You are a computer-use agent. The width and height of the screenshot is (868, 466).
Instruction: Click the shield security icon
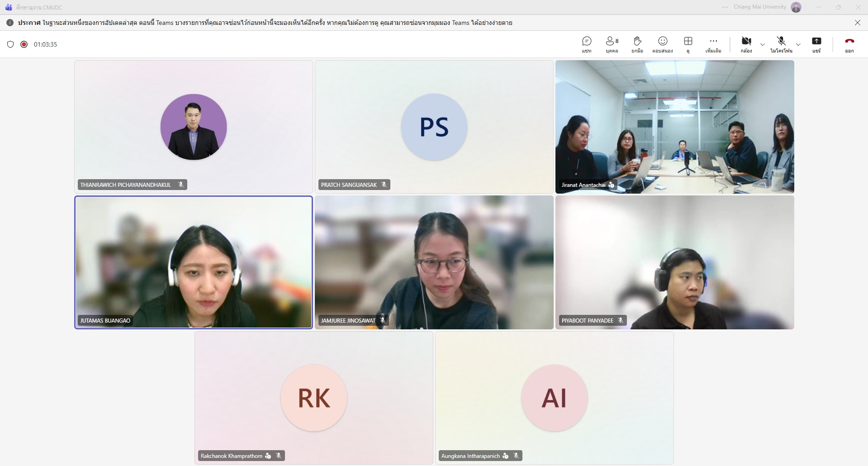pos(10,44)
